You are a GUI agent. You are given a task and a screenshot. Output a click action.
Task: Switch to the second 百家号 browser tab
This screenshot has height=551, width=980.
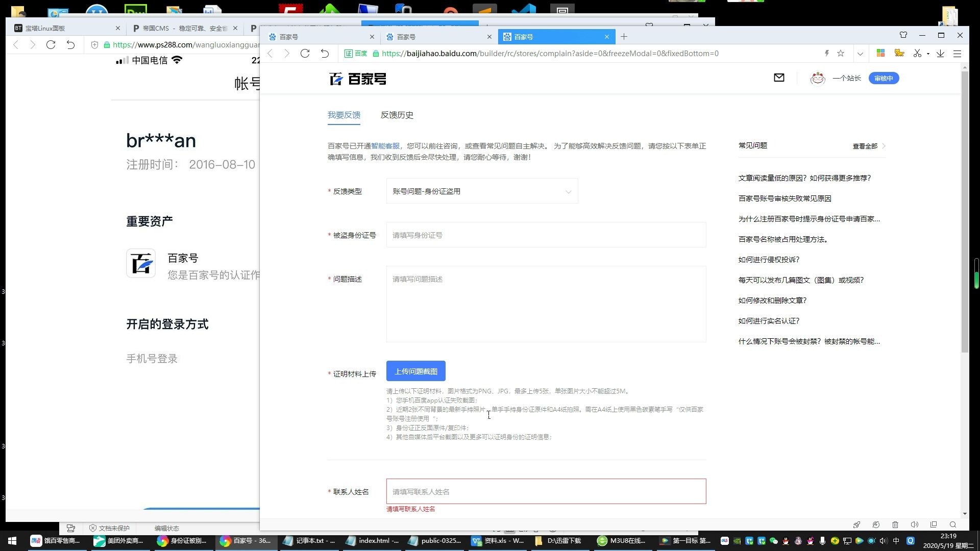click(x=439, y=37)
